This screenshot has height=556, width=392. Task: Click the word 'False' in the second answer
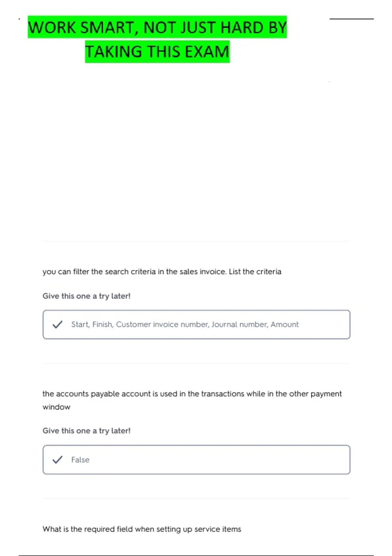click(80, 460)
